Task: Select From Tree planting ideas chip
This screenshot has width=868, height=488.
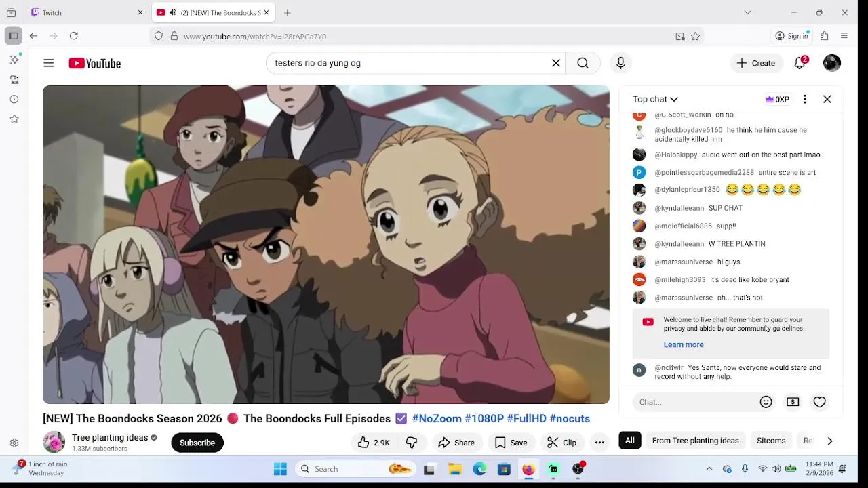Action: point(695,441)
